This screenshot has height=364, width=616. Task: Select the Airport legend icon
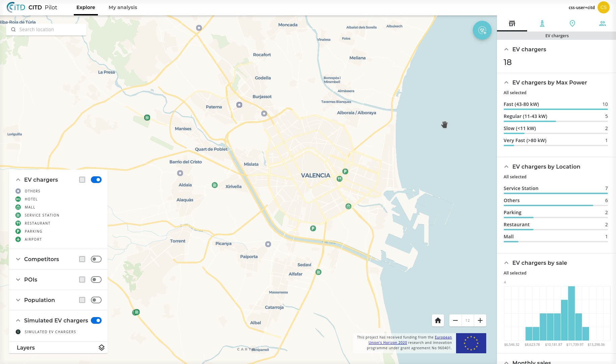[x=18, y=239]
